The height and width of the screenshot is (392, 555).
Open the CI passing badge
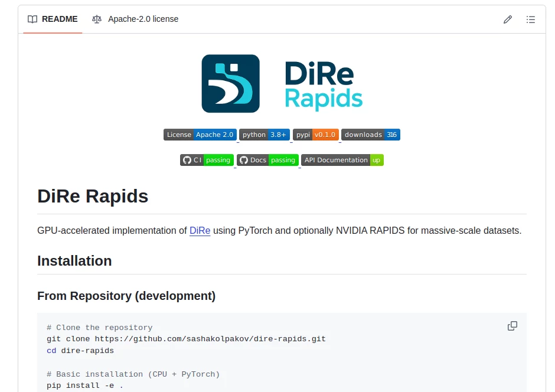pos(207,160)
